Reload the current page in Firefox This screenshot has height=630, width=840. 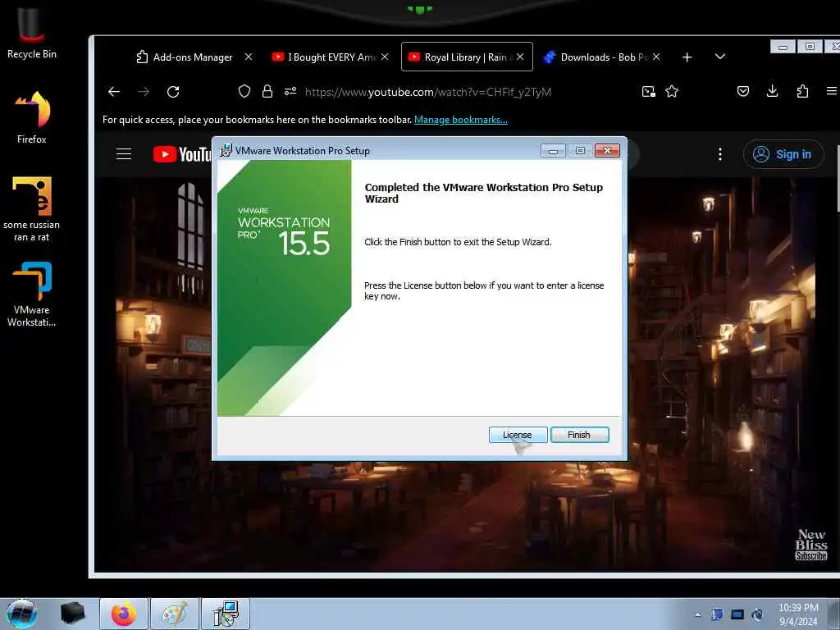click(173, 92)
